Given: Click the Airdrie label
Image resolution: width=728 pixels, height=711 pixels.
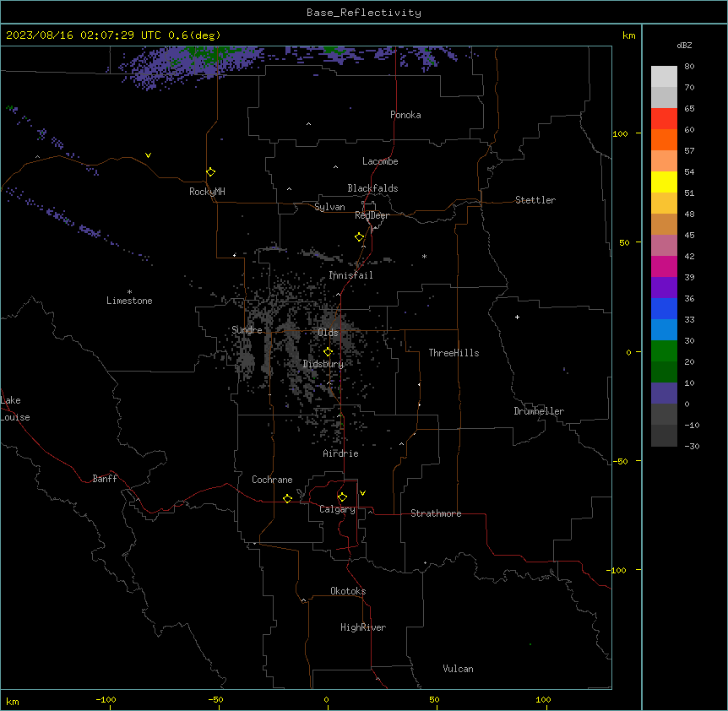Looking at the screenshot, I should tap(340, 453).
